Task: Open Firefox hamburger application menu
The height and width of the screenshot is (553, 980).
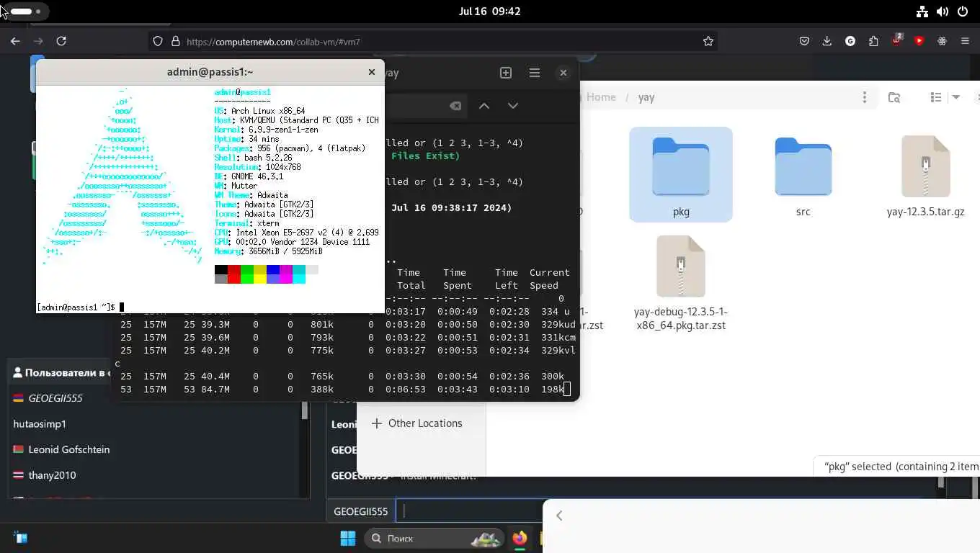Action: point(965,41)
